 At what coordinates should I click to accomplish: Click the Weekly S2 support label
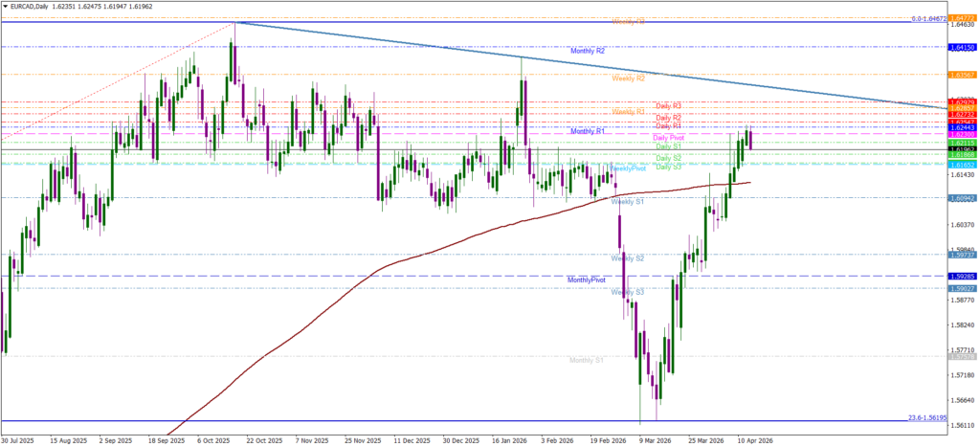click(x=628, y=258)
